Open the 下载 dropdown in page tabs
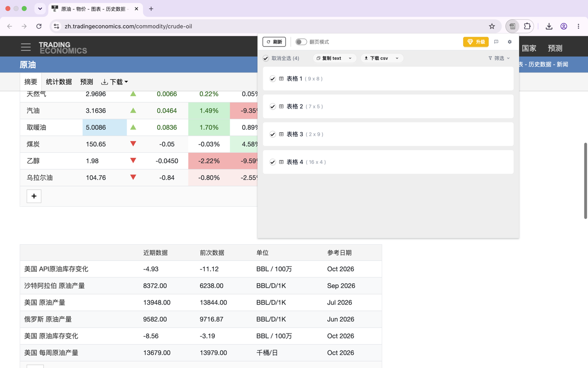Image resolution: width=588 pixels, height=368 pixels. point(115,82)
